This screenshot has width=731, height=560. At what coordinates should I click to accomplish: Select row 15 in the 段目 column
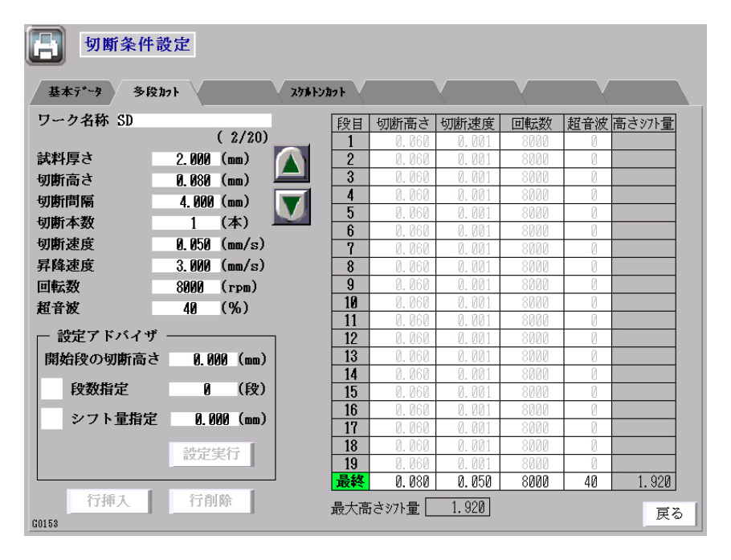pyautogui.click(x=350, y=392)
